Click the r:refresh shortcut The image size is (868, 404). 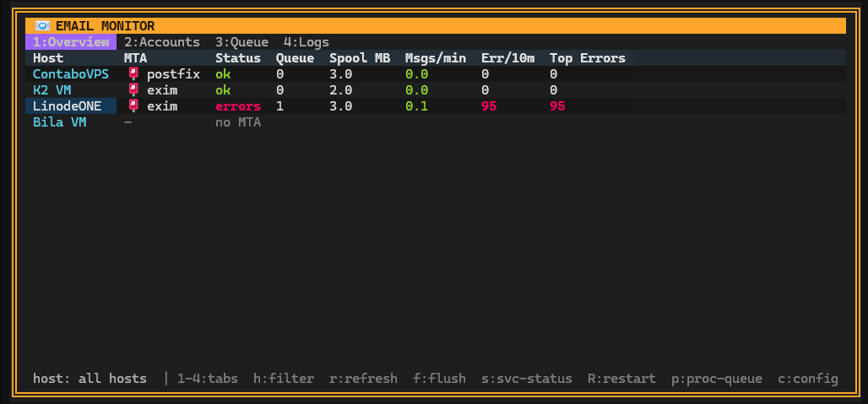[x=363, y=379]
